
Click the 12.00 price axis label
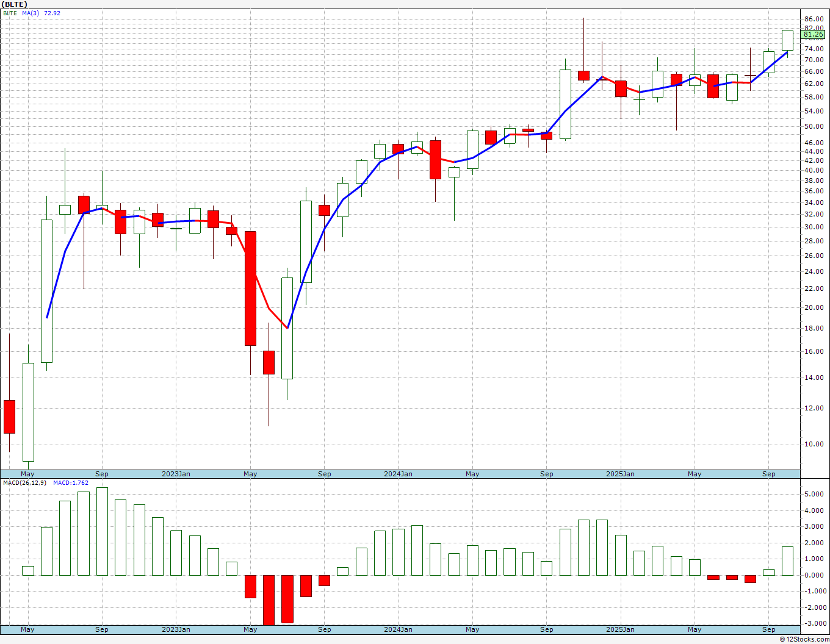pyautogui.click(x=814, y=408)
